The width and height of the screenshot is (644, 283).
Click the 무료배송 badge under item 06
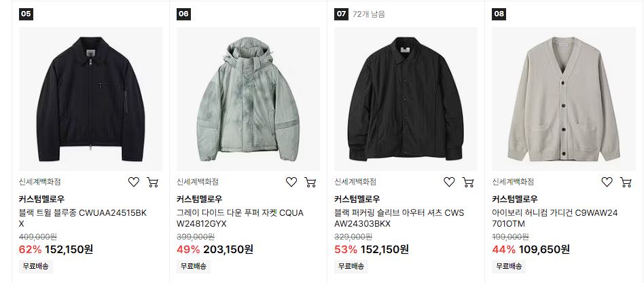pyautogui.click(x=194, y=266)
